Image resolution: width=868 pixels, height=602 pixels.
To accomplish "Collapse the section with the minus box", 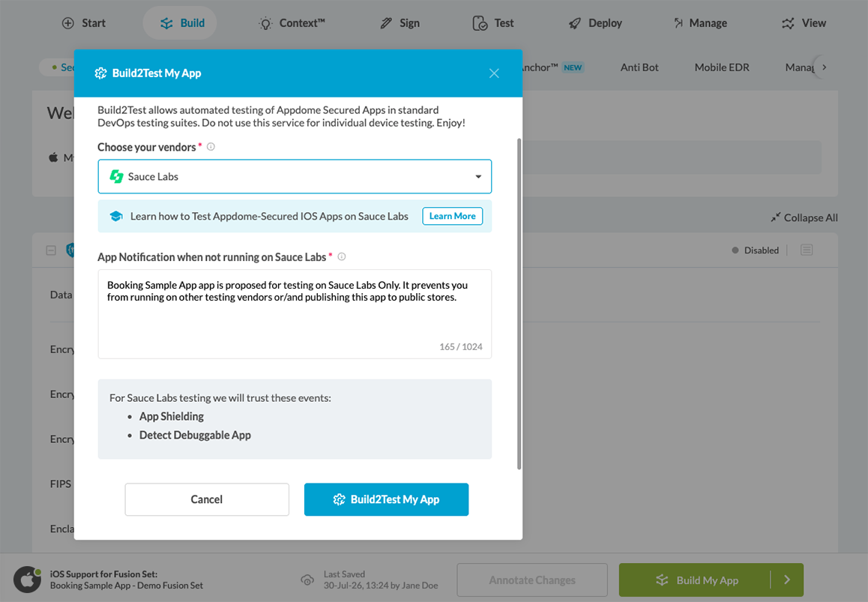I will pos(51,250).
